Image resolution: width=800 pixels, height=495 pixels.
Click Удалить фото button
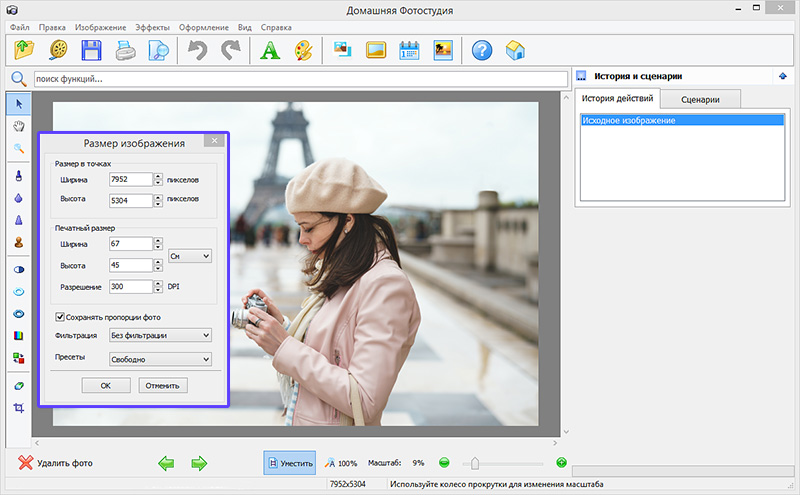(x=55, y=463)
